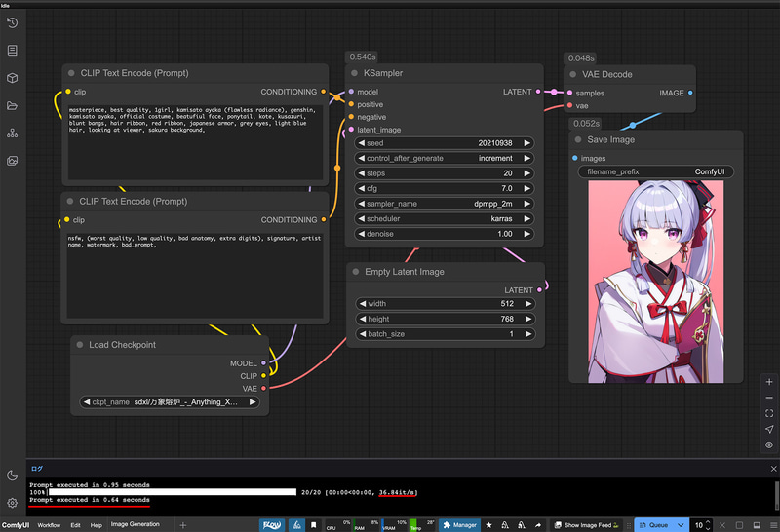Collapse the Empty Latent Image node dot
This screenshot has width=780, height=532.
pos(356,272)
